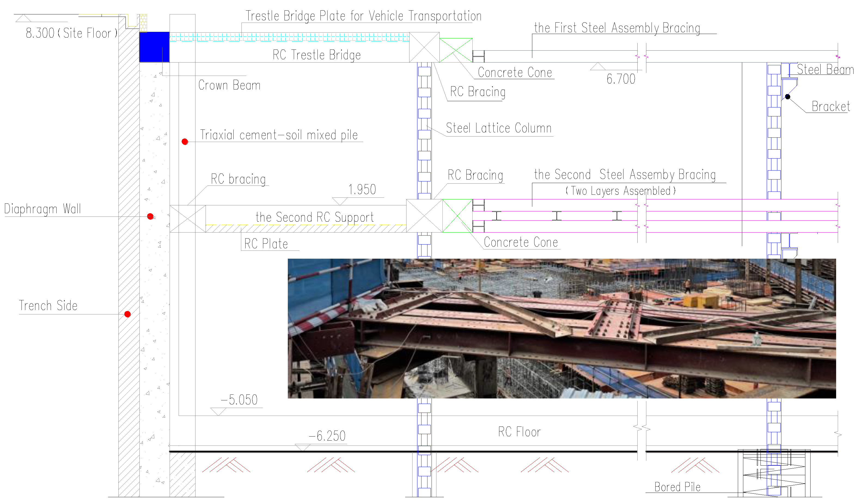Select the Crown Beam label
859x504 pixels.
pos(229,85)
